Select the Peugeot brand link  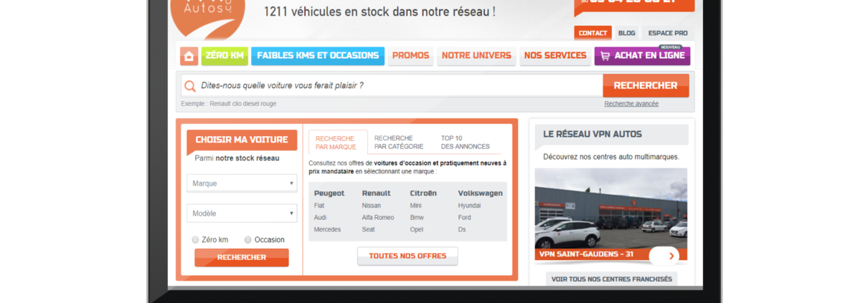[x=329, y=193]
